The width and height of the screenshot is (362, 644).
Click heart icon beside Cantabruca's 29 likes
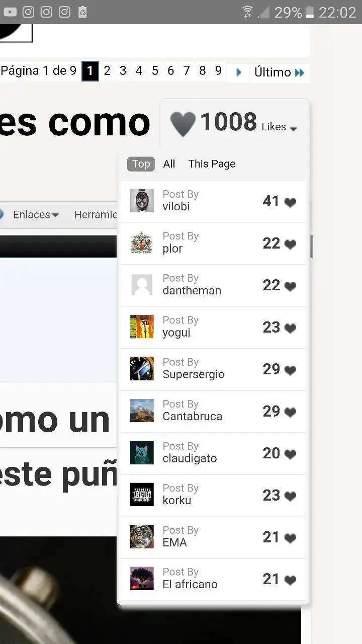pyautogui.click(x=290, y=413)
